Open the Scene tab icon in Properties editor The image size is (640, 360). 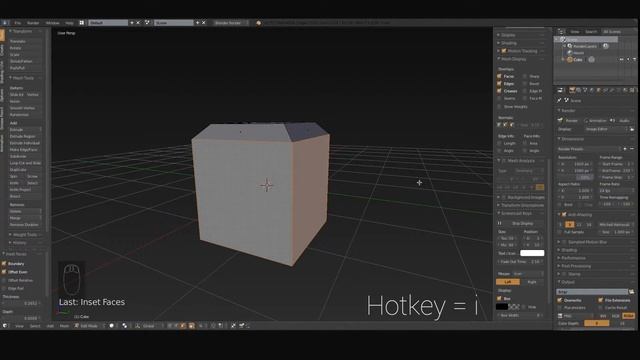click(x=585, y=90)
